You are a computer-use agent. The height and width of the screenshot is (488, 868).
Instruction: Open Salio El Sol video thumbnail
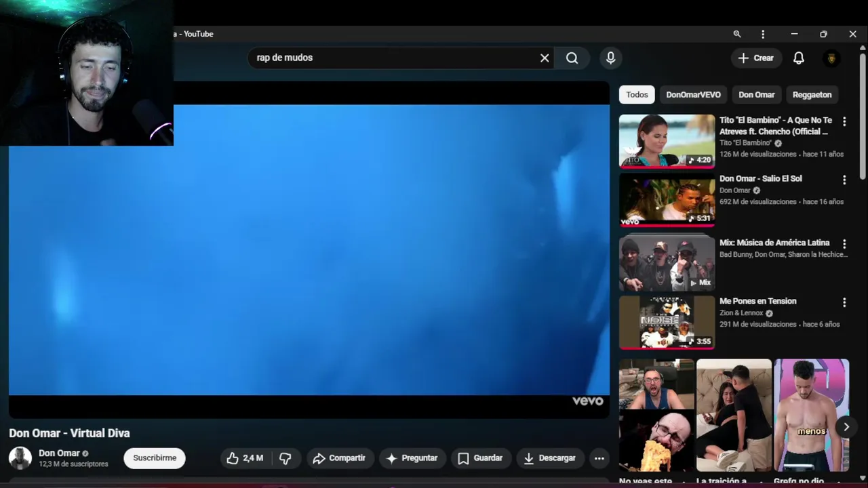667,200
